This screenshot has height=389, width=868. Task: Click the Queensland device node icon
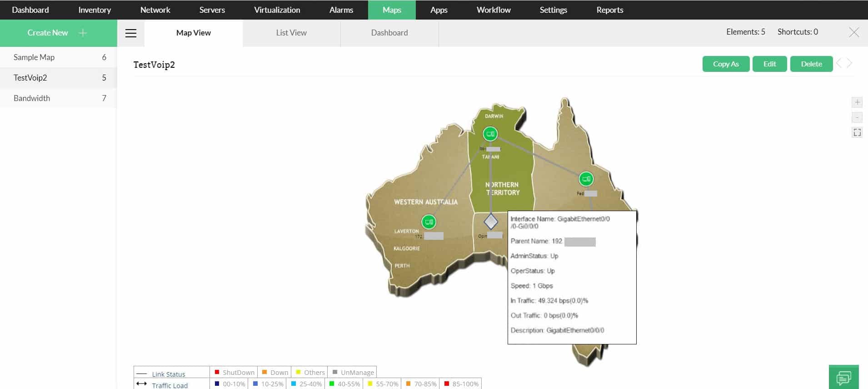pos(586,179)
